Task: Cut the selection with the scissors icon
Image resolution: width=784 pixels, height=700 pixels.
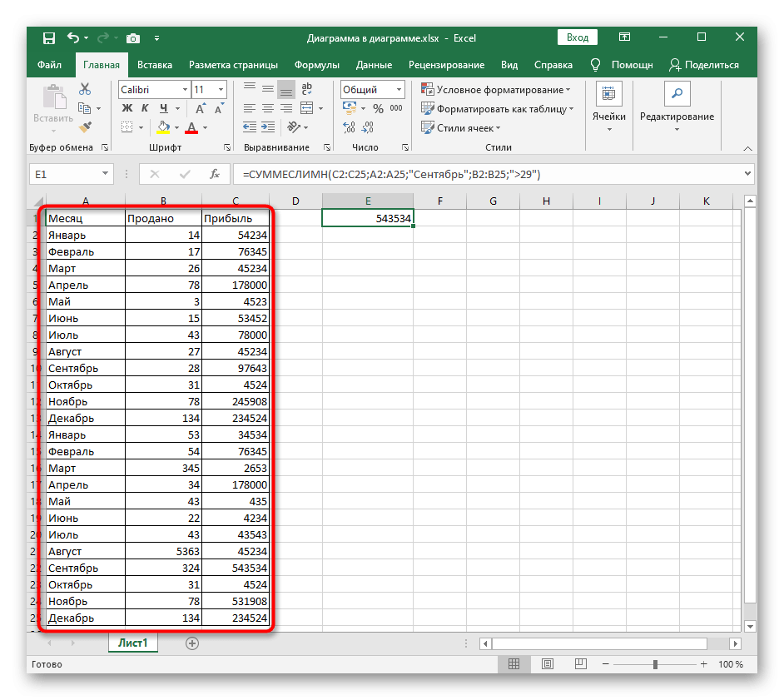Action: click(85, 89)
